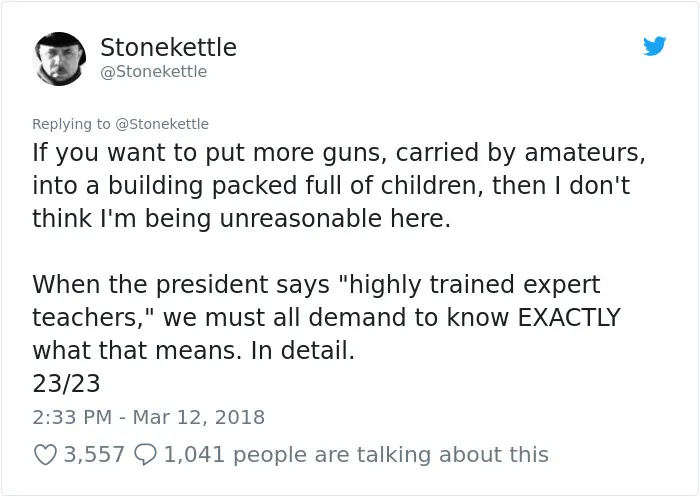Click the "think I'm being unreasonable here." line
700x497 pixels.
[242, 219]
